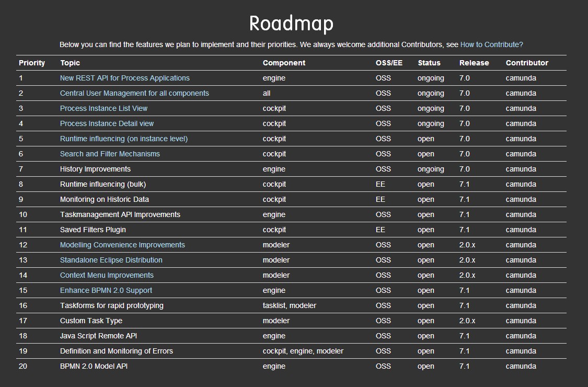588x387 pixels.
Task: Open 'New REST API for Process Applications'
Action: pyautogui.click(x=124, y=78)
